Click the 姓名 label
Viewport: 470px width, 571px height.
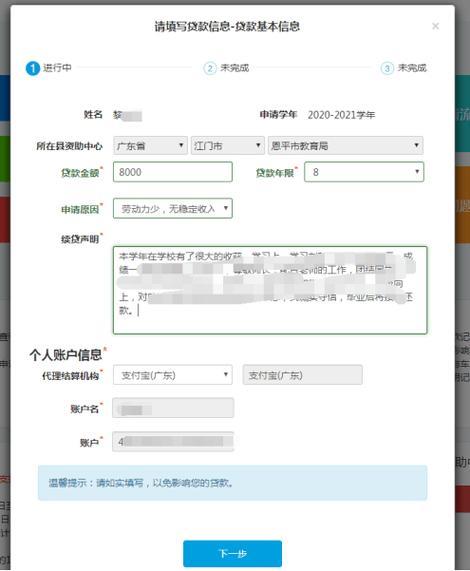pyautogui.click(x=93, y=114)
